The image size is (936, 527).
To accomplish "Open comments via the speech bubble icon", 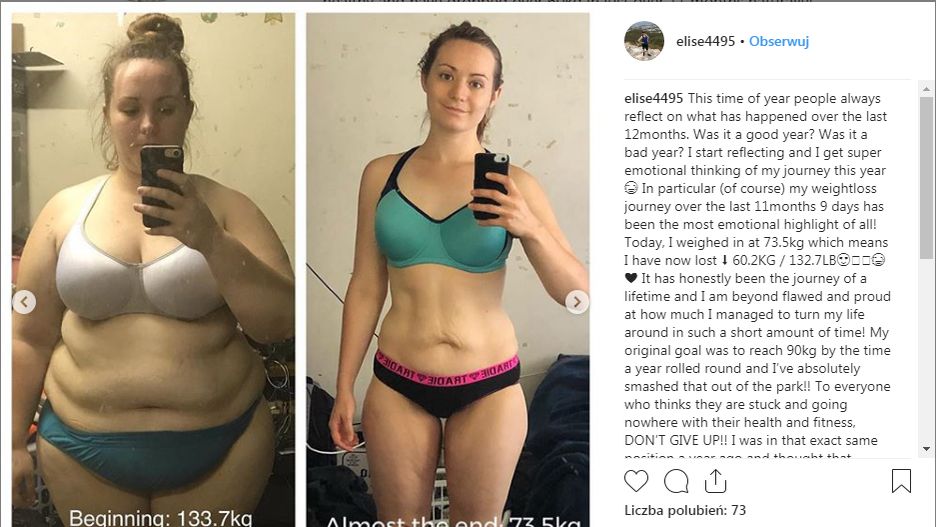I will [x=676, y=481].
